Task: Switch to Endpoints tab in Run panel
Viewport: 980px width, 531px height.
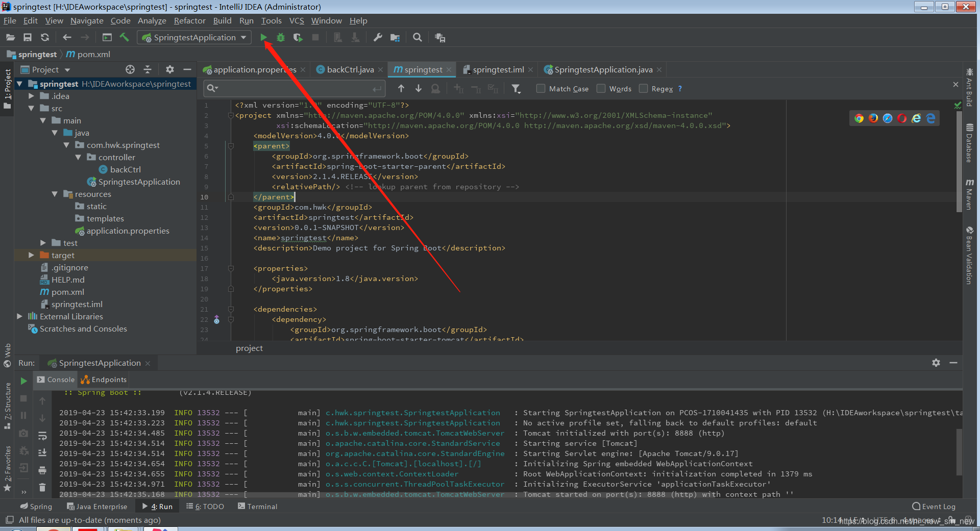Action: click(x=104, y=380)
